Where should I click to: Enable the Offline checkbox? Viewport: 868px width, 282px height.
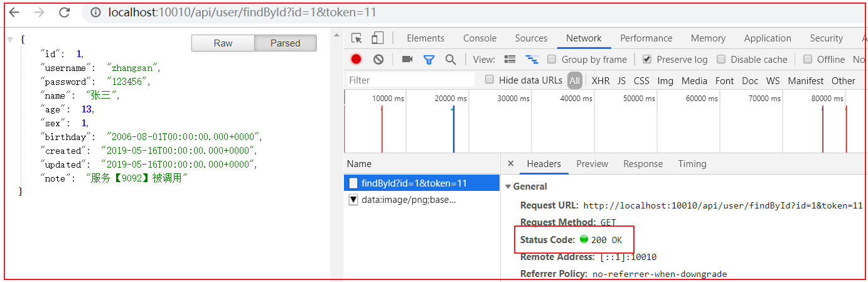(x=808, y=59)
